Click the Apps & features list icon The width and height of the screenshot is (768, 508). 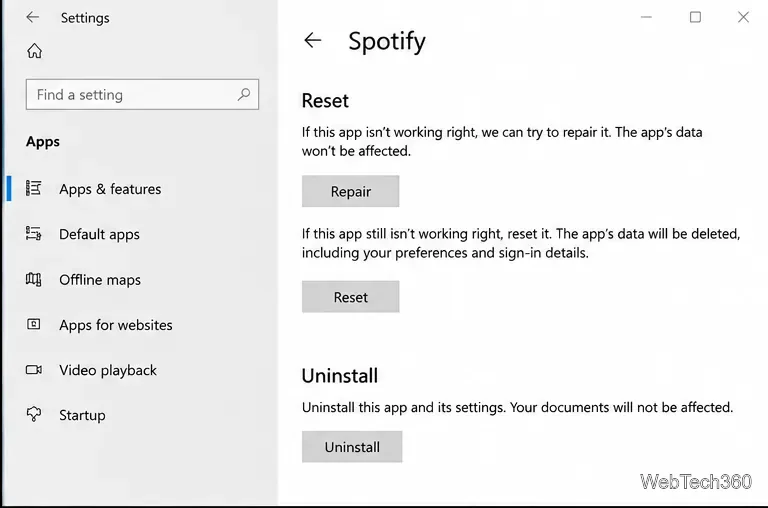coord(34,188)
